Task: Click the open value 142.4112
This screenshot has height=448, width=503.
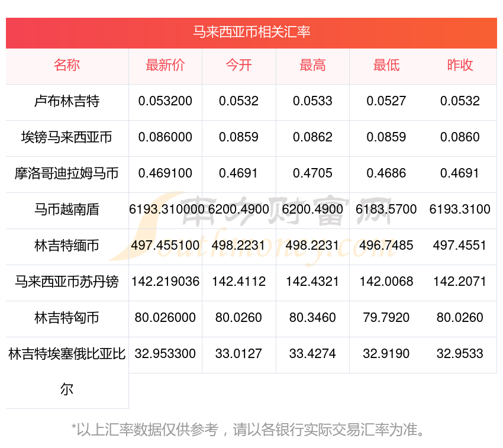Action: pos(238,282)
